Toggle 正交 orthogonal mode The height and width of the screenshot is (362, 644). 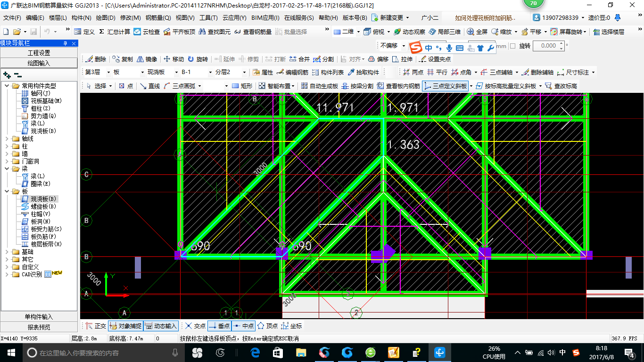click(96, 326)
